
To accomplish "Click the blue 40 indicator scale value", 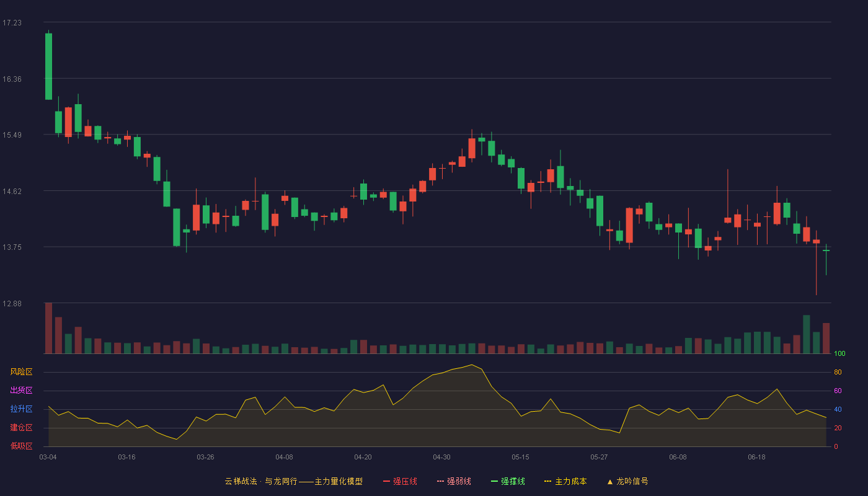I will coord(838,409).
